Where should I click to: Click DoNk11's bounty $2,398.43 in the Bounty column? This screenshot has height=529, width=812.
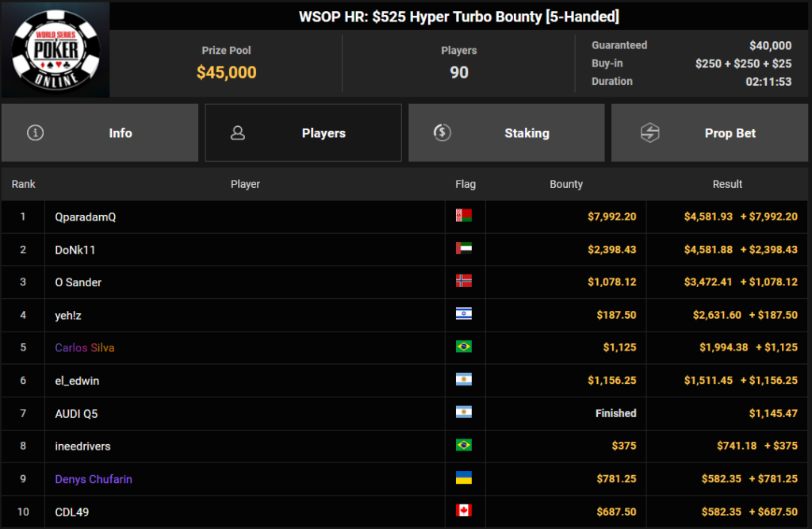(x=612, y=250)
